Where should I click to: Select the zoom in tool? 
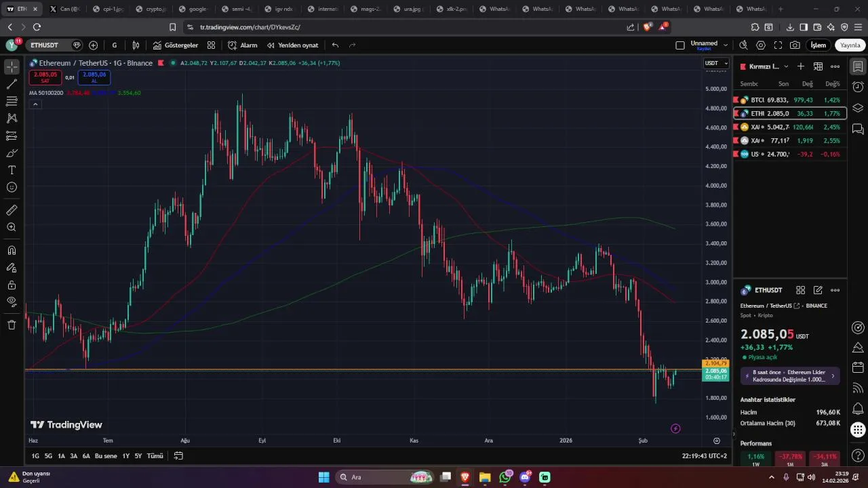pos(12,227)
